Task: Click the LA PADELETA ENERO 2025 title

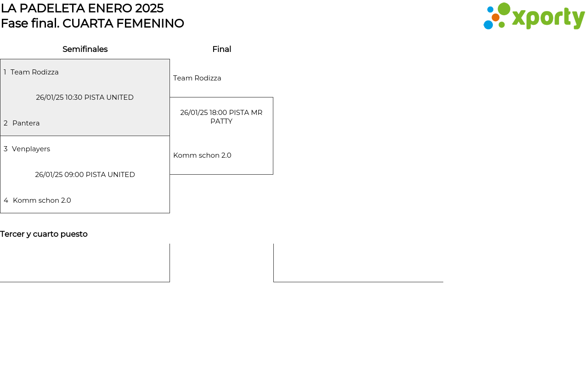Action: 82,8
